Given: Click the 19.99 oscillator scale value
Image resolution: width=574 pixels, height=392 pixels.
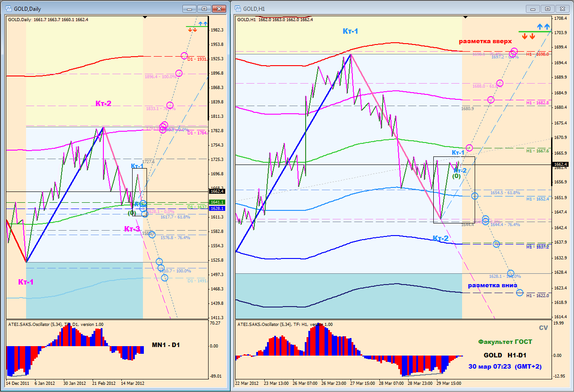Looking at the screenshot, I should pos(559,323).
